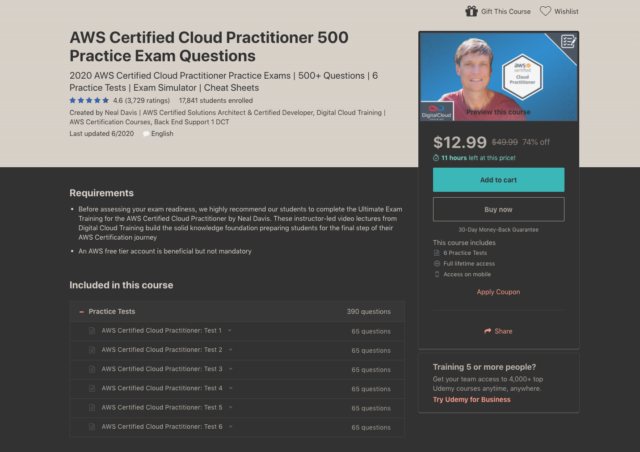640x452 pixels.
Task: Open Try Udemy for Business link
Action: tap(471, 400)
